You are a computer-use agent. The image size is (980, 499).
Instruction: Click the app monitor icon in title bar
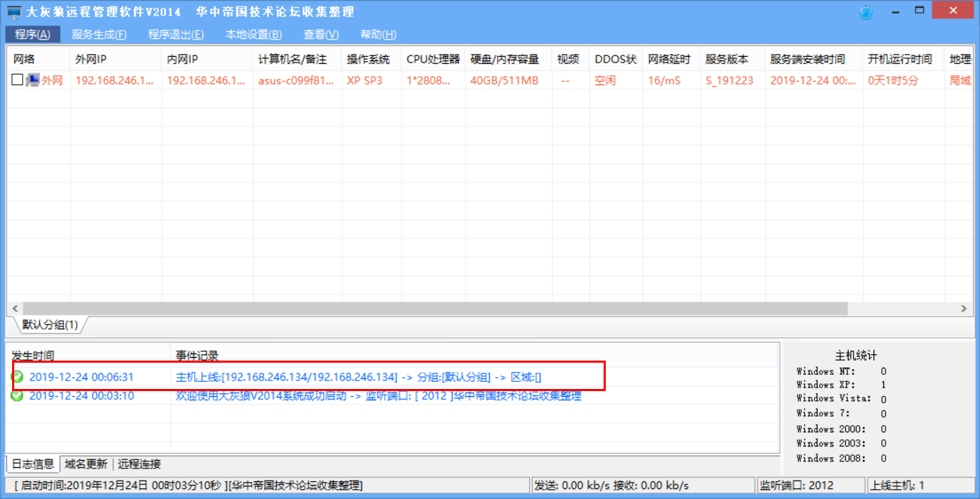pos(13,12)
